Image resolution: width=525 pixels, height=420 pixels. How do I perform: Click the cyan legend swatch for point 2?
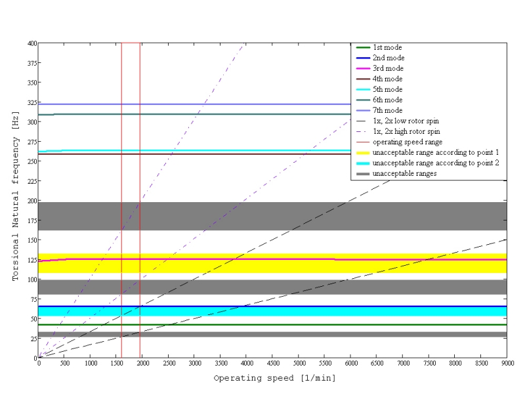click(362, 163)
